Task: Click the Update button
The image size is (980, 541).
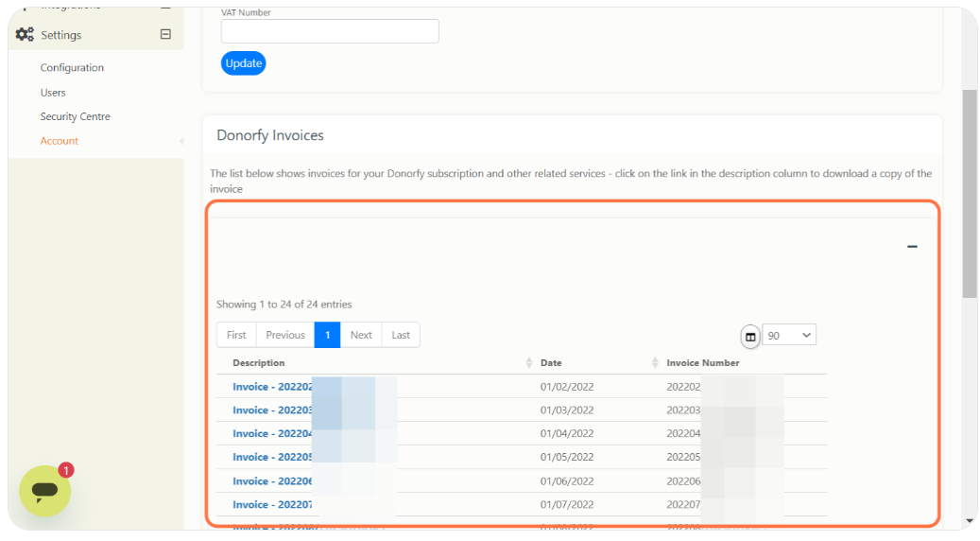Action: click(x=243, y=63)
